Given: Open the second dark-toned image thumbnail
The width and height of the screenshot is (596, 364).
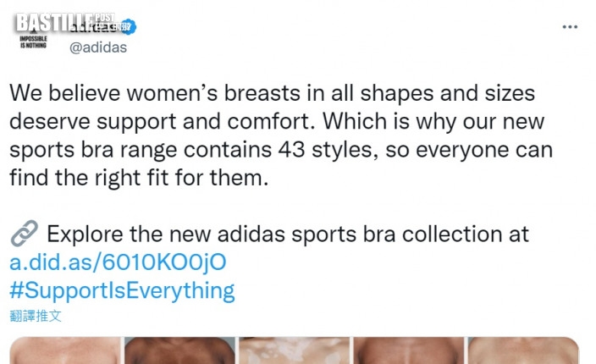Looking at the screenshot, I should pyautogui.click(x=179, y=351).
